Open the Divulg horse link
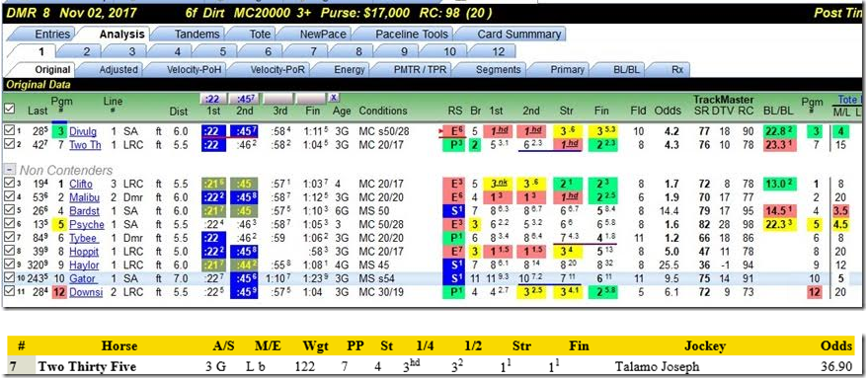The width and height of the screenshot is (868, 379). pyautogui.click(x=83, y=131)
